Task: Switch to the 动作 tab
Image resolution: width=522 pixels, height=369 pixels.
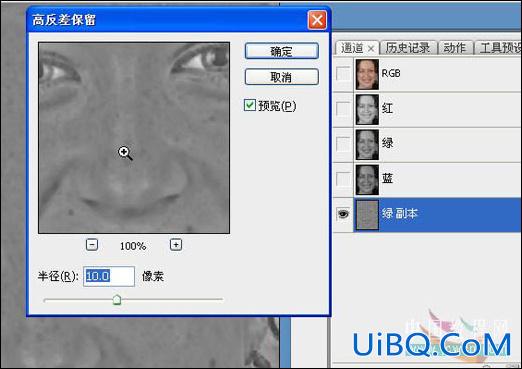Action: [455, 48]
